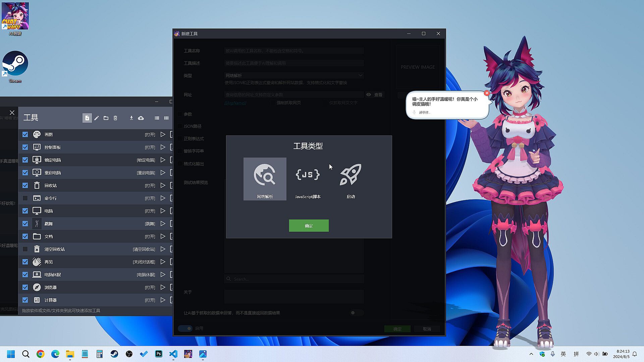The width and height of the screenshot is (644, 362).
Task: Click the trash delete tool icon
Action: click(x=115, y=118)
